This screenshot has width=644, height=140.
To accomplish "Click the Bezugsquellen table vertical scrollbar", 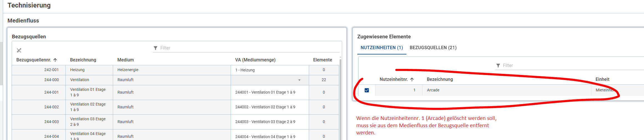I will pyautogui.click(x=340, y=97).
